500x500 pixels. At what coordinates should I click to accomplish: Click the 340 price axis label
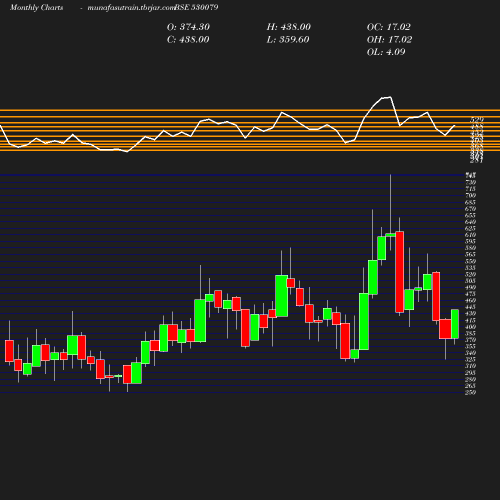pos(471,353)
